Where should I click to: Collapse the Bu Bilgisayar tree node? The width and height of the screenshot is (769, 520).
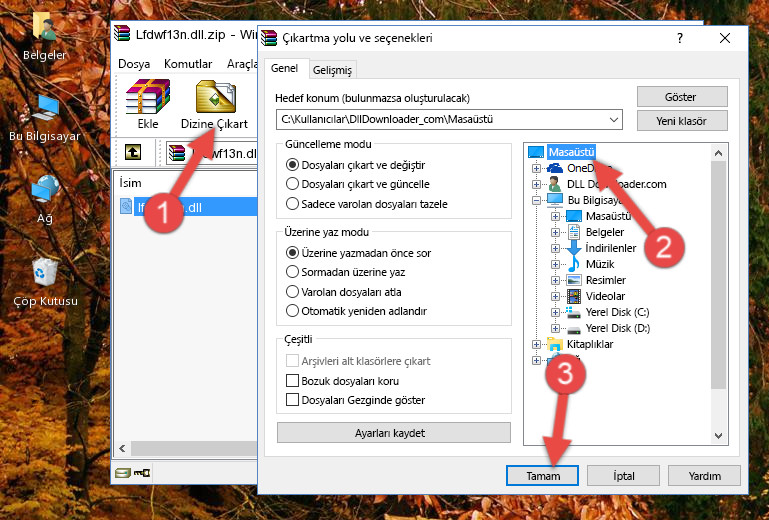coord(537,200)
